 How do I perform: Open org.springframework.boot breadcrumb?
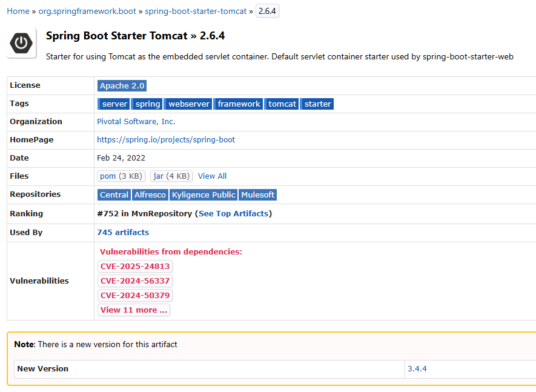(x=87, y=12)
